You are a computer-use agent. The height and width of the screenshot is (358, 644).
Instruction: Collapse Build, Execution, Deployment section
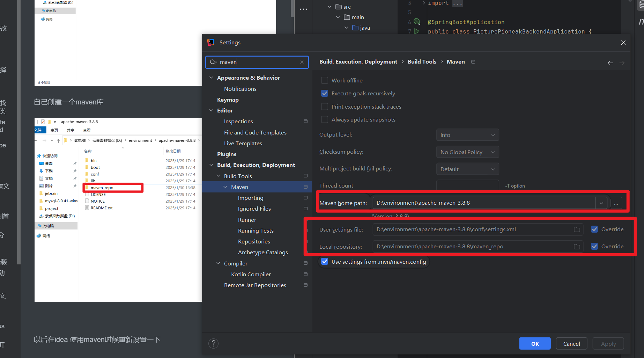(211, 165)
